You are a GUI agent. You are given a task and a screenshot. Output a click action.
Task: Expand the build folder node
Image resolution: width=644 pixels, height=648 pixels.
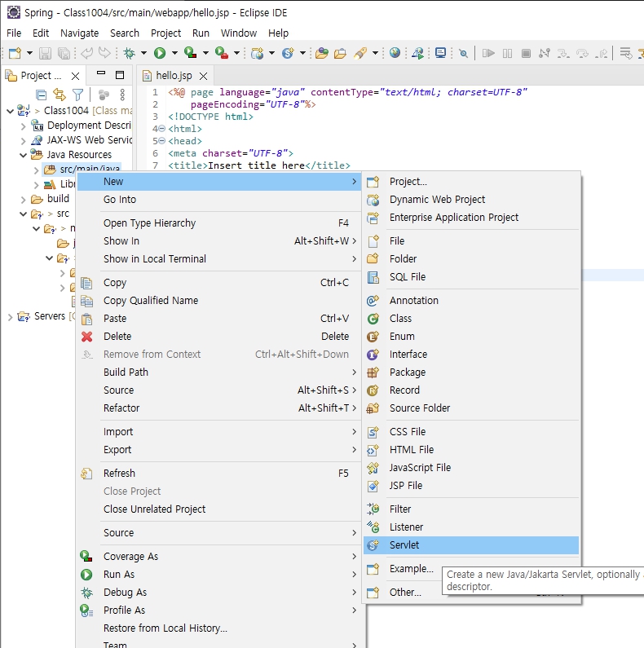[x=23, y=199]
